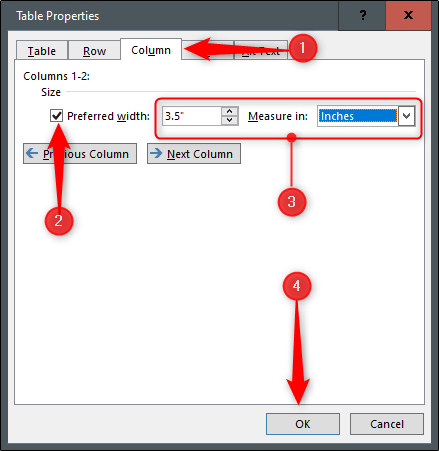This screenshot has height=451, width=439.
Task: Select the Column tab
Action: click(x=151, y=50)
